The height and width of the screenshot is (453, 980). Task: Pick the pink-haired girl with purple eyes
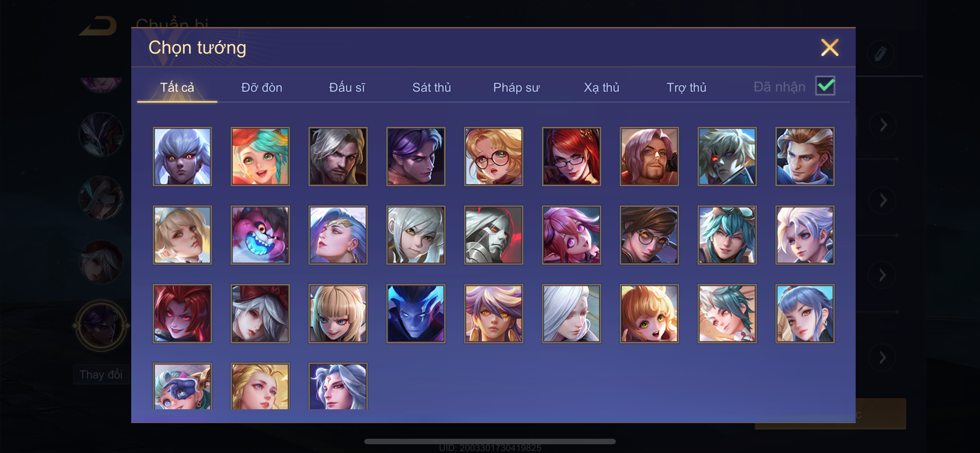(571, 235)
